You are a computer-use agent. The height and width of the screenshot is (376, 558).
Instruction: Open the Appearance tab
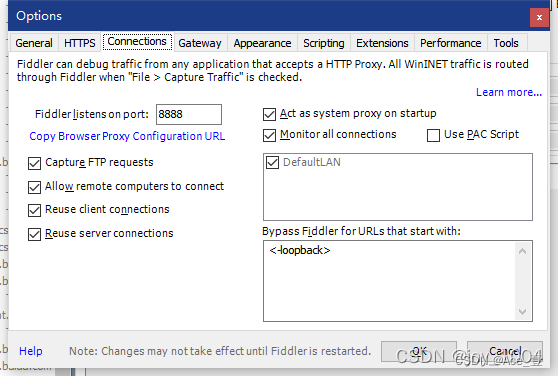(x=262, y=43)
